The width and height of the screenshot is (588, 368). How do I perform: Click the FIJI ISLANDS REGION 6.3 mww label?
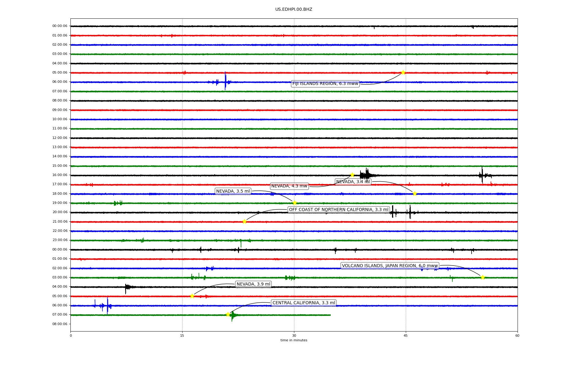(325, 83)
